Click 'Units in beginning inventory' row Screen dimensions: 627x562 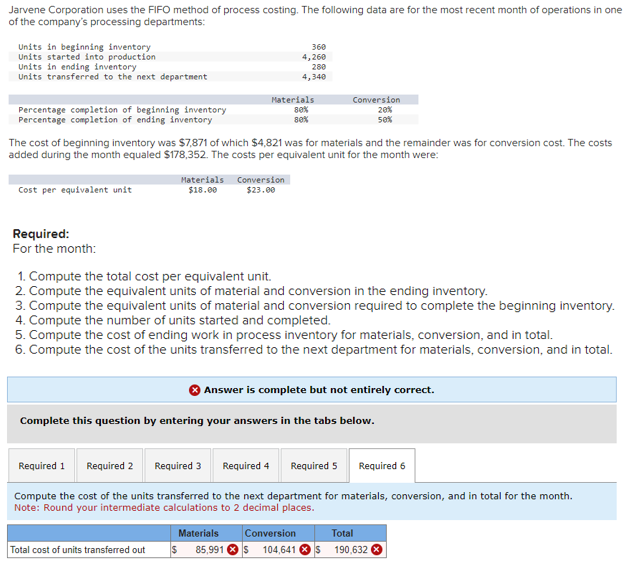172,47
